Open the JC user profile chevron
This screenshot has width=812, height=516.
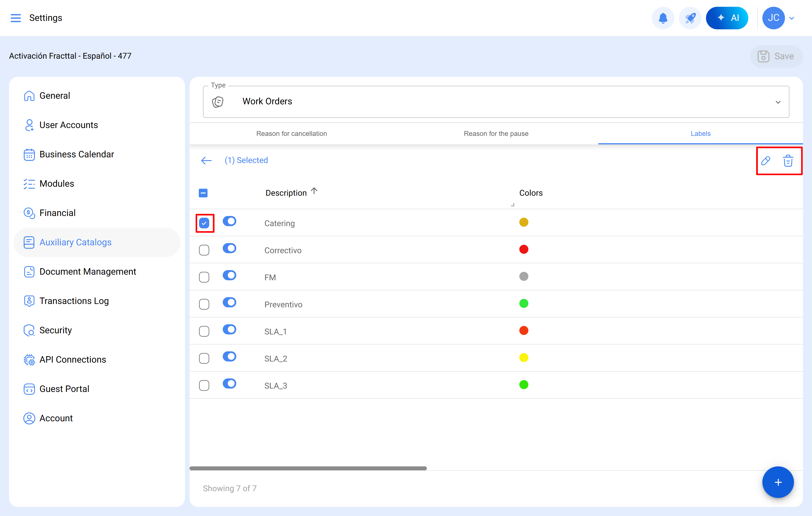tap(792, 18)
